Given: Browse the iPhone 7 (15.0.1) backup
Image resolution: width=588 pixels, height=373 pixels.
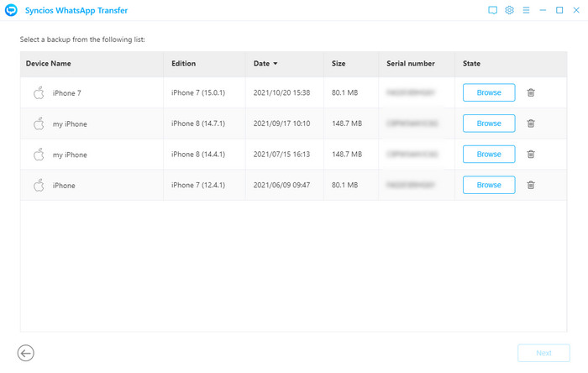Looking at the screenshot, I should pyautogui.click(x=489, y=92).
